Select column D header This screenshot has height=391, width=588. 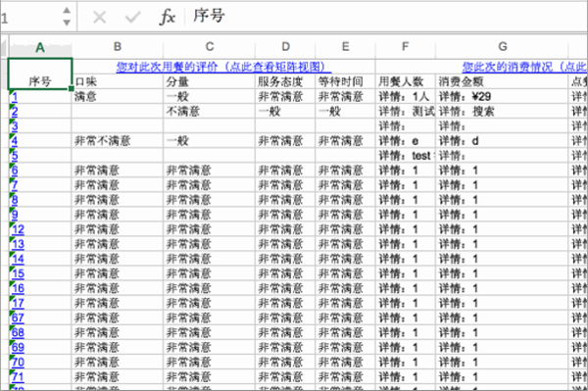[x=285, y=47]
